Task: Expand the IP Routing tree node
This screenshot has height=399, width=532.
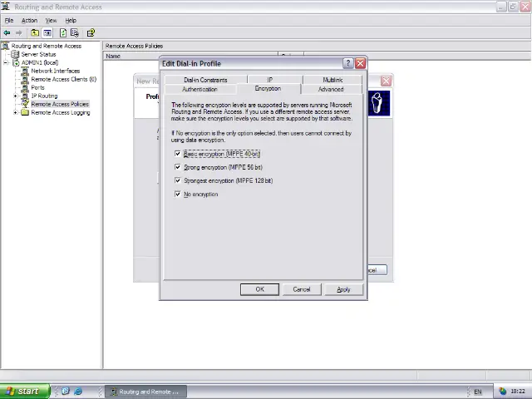Action: pyautogui.click(x=15, y=96)
